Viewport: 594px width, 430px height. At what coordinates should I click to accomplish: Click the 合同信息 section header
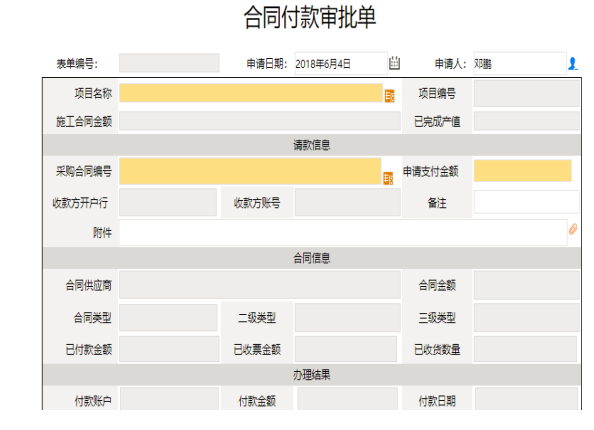click(x=312, y=258)
